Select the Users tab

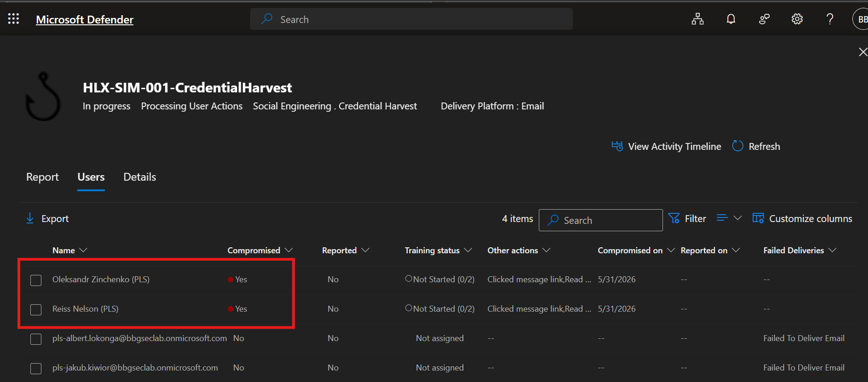coord(91,177)
